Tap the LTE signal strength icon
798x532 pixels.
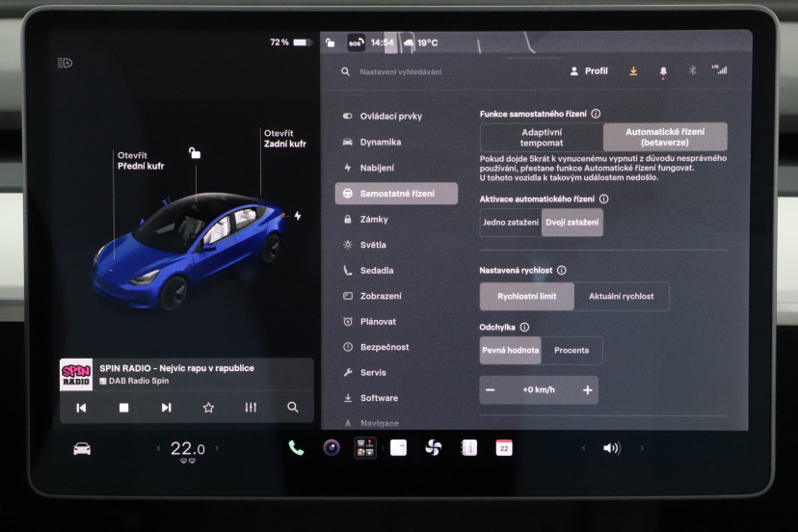720,70
